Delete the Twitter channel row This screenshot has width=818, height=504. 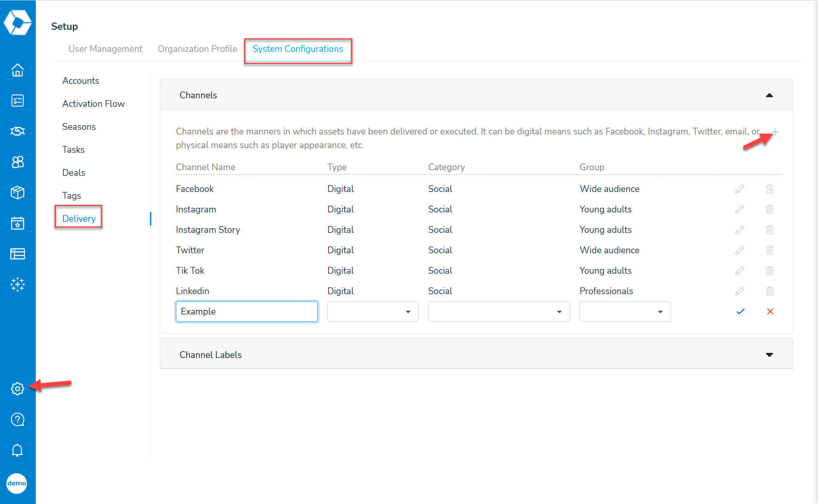tap(770, 250)
